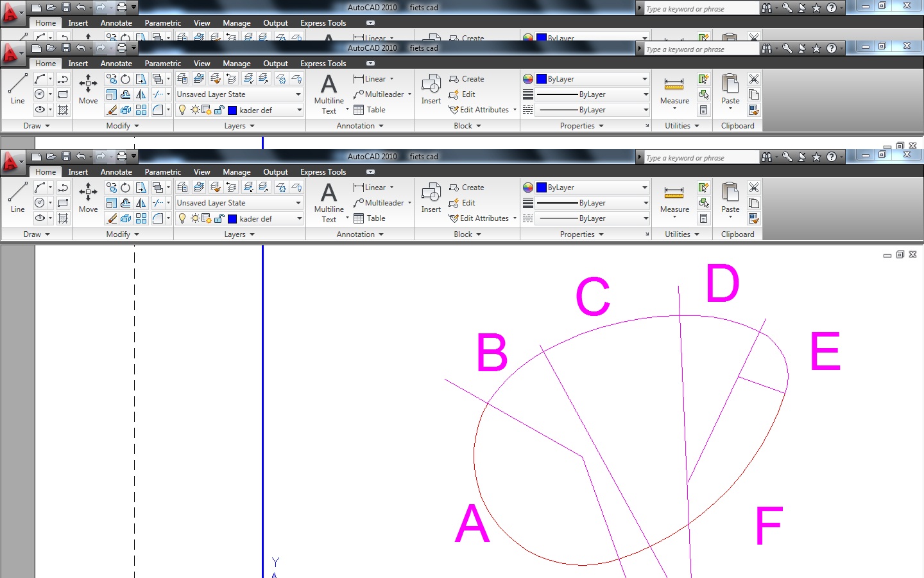Click the Favorites star in lowest title bar
924x578 pixels.
816,157
